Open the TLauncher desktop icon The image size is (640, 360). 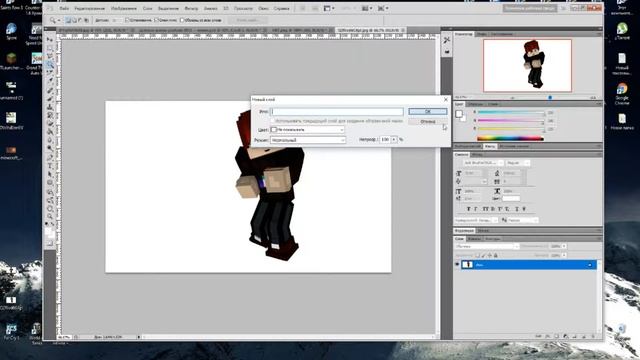point(11,61)
